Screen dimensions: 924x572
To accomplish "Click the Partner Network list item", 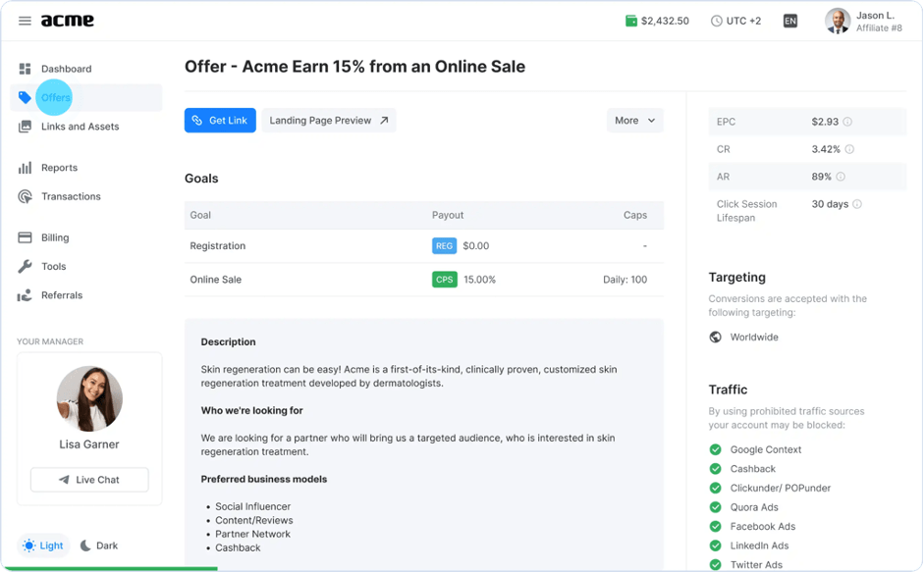I will coord(252,535).
